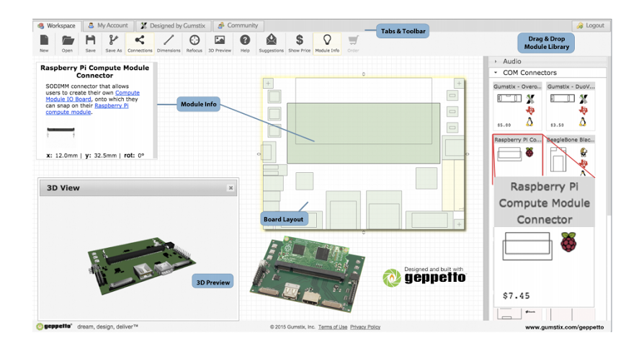Screen dimensions: 644x351
Task: Click the module library scrollbar
Action: pos(609,135)
